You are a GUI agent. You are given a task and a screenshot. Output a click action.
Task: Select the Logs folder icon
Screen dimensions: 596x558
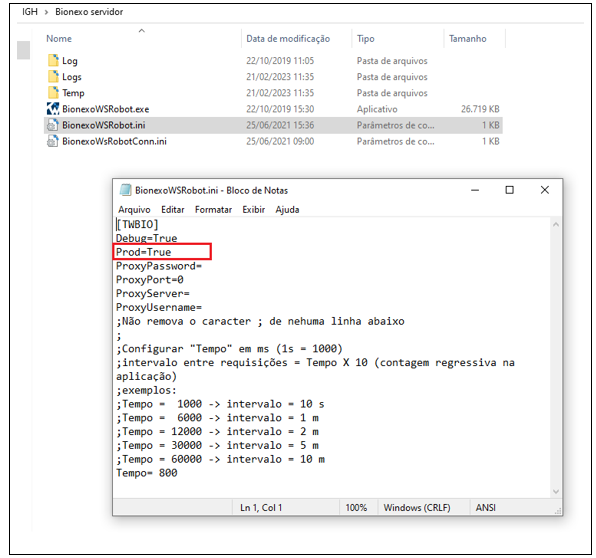pyautogui.click(x=53, y=76)
